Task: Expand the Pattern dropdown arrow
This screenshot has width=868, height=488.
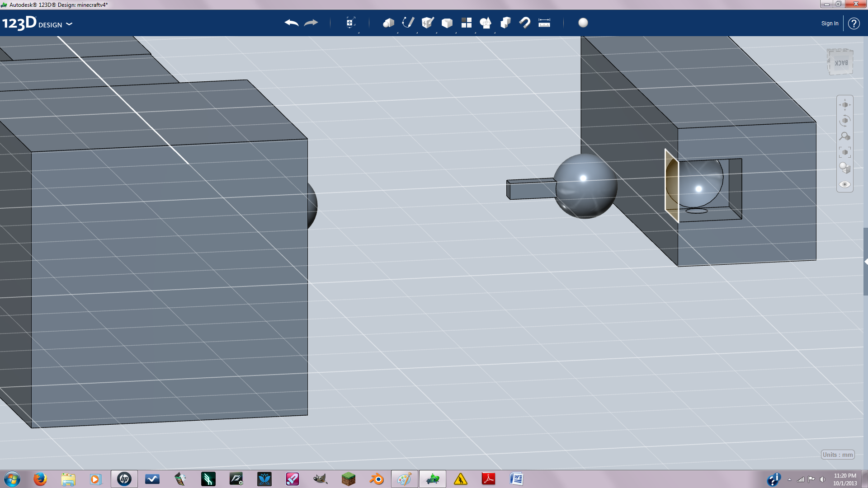Action: click(475, 33)
